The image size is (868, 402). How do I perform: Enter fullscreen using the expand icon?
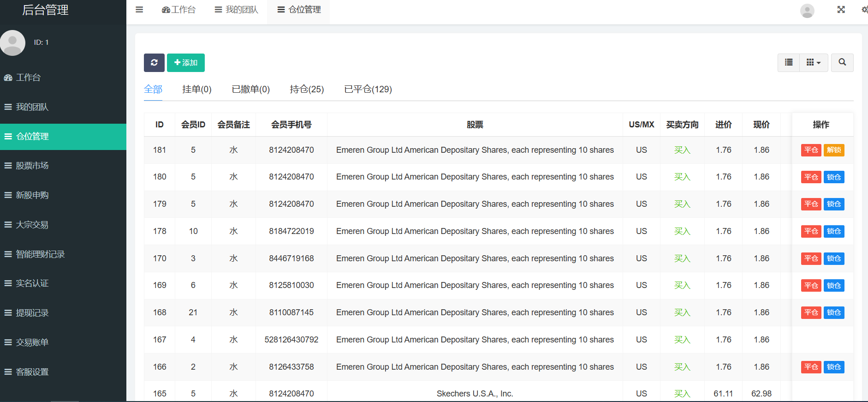pyautogui.click(x=841, y=10)
